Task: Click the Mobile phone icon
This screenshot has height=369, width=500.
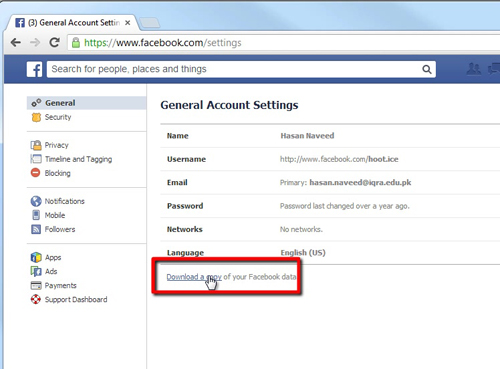Action: tap(36, 215)
